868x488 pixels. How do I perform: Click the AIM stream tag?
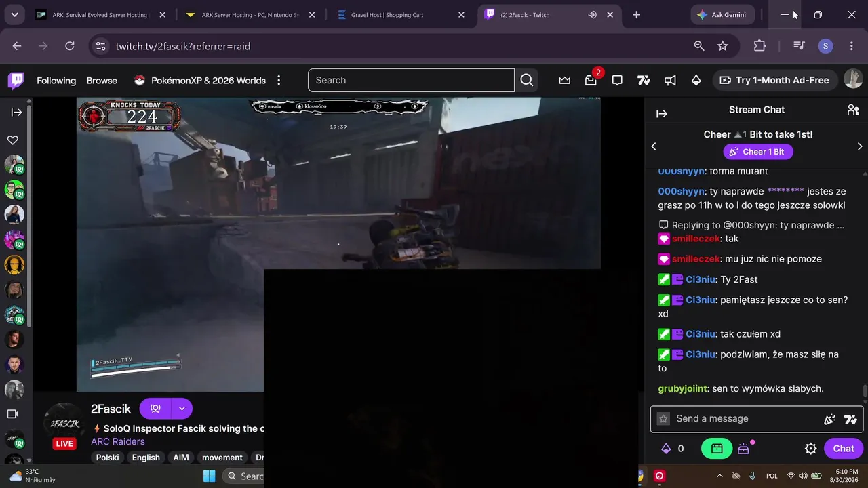[x=181, y=457]
